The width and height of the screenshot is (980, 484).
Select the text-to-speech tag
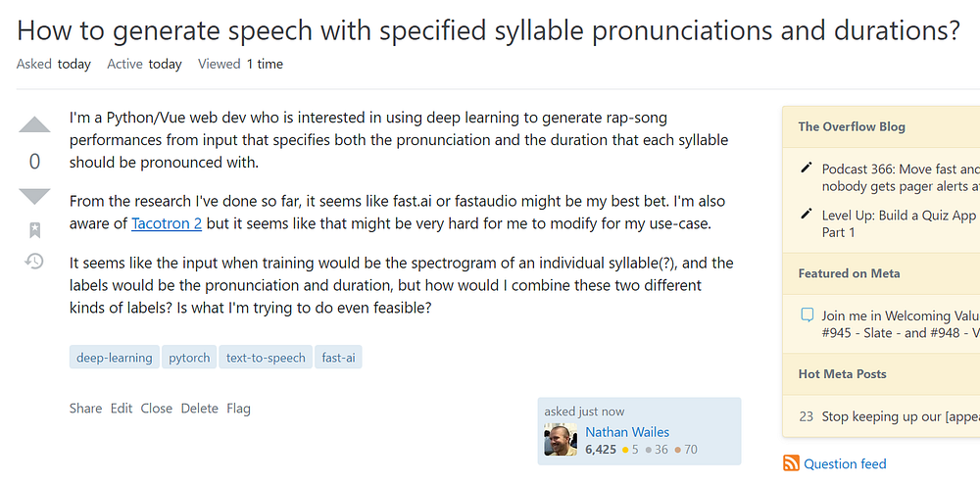pyautogui.click(x=267, y=358)
